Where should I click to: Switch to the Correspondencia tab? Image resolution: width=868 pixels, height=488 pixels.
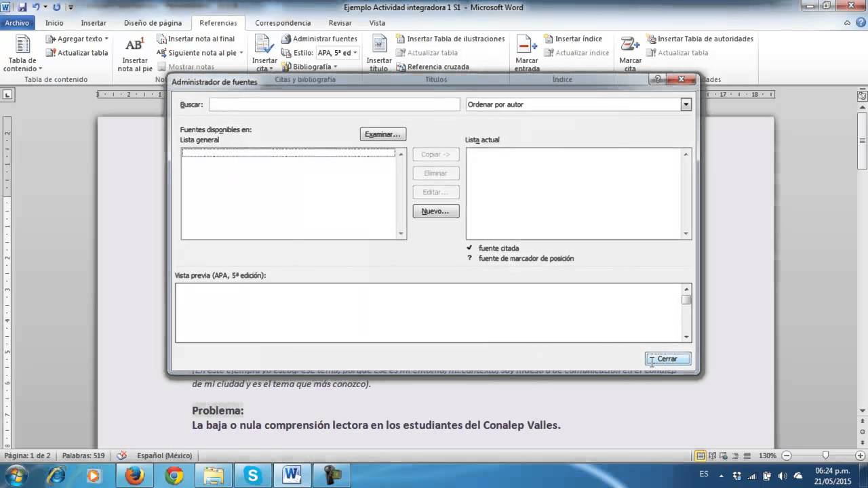coord(283,23)
